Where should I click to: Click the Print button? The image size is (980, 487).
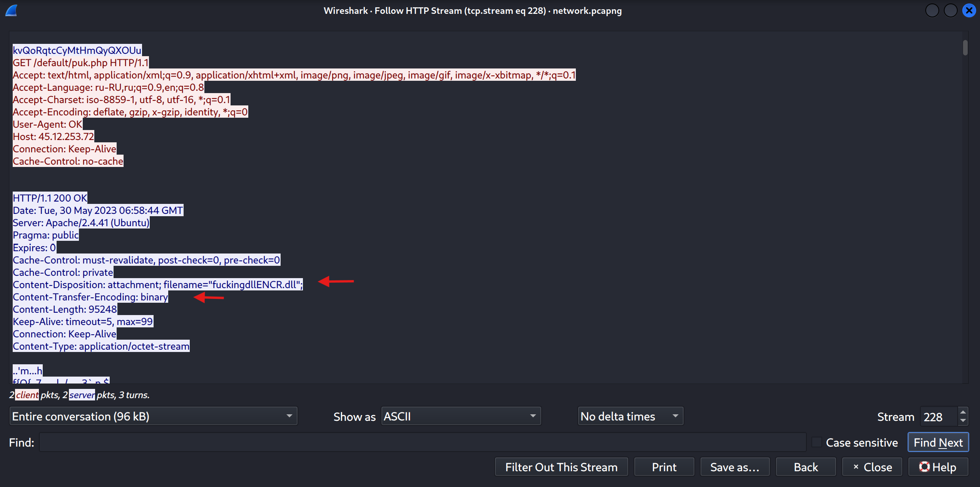[664, 467]
